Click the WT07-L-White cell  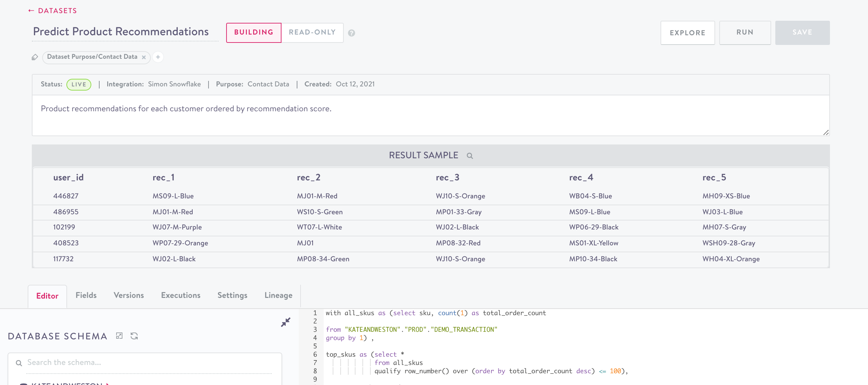coord(319,227)
